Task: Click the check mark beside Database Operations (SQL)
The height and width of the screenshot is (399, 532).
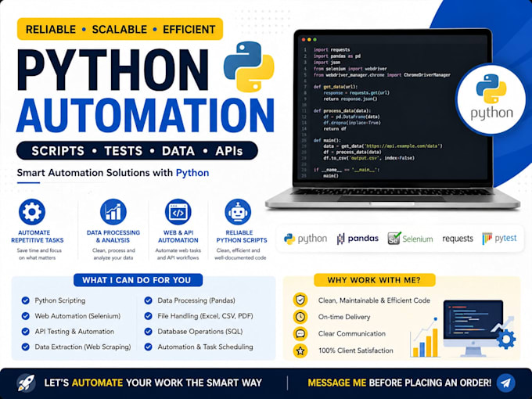Action: tap(149, 332)
